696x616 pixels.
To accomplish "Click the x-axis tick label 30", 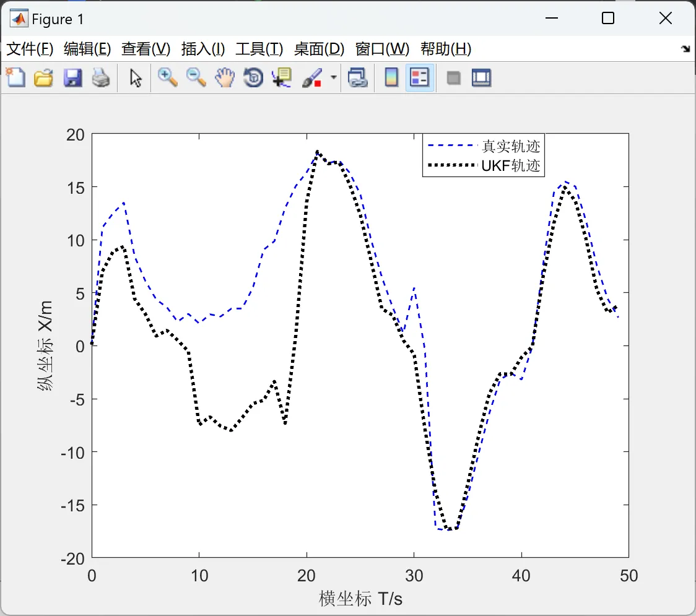I will [x=414, y=576].
